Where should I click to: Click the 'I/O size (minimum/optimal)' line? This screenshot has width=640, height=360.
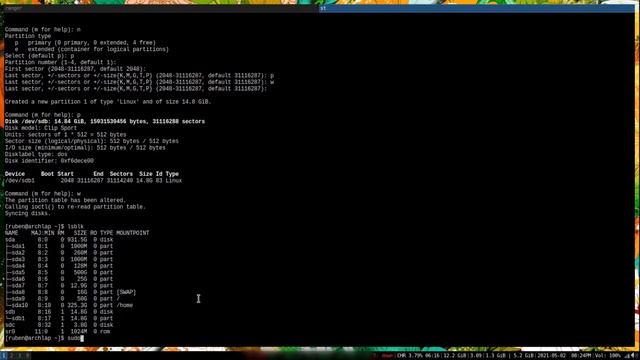tap(85, 148)
